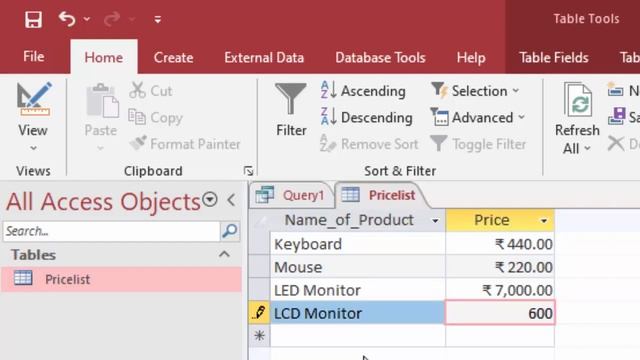Expand the Refresh All dropdown arrow

[587, 149]
